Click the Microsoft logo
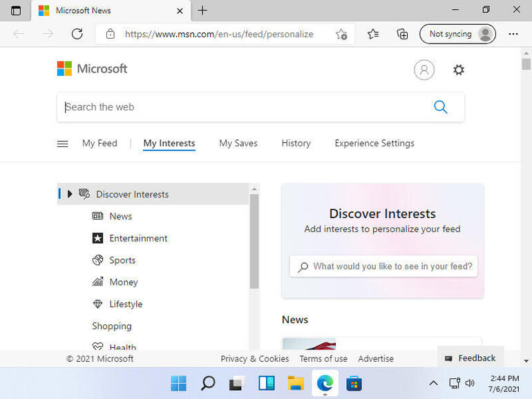 (92, 68)
